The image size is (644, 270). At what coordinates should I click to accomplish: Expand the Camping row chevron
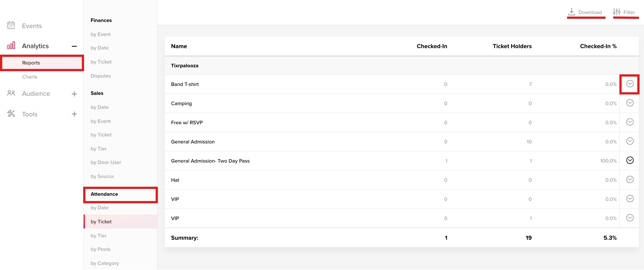point(630,103)
